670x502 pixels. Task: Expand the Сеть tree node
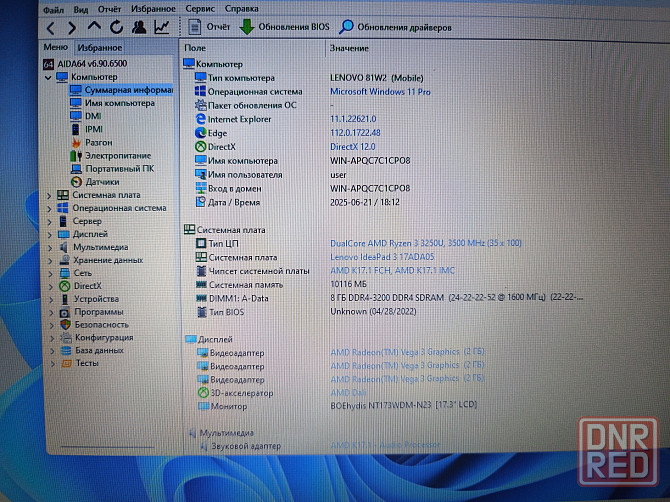(x=51, y=274)
